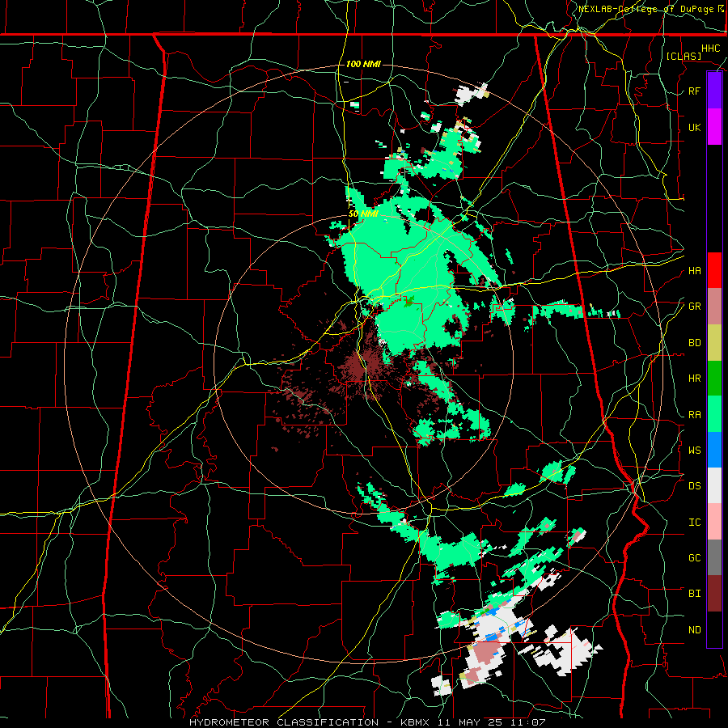Click the blue WS legend swatch
This screenshot has width=728, height=728.
[x=714, y=450]
